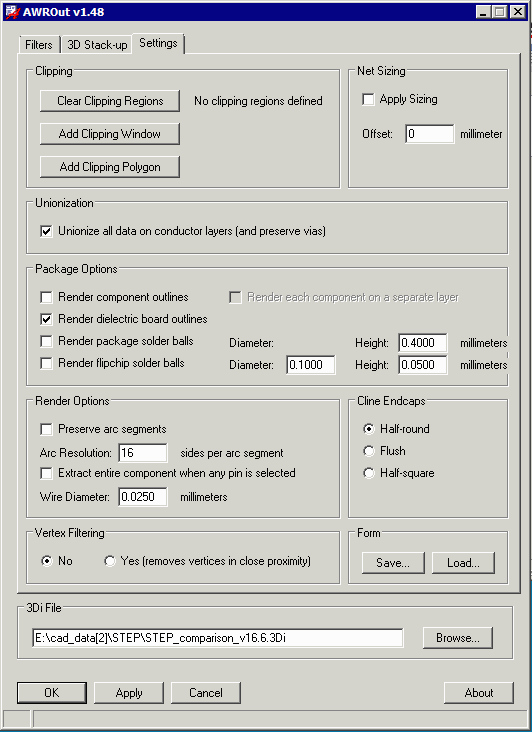Viewport: 532px width, 732px height.
Task: Click flipchip Diameter field 0.1000
Action: pos(311,365)
